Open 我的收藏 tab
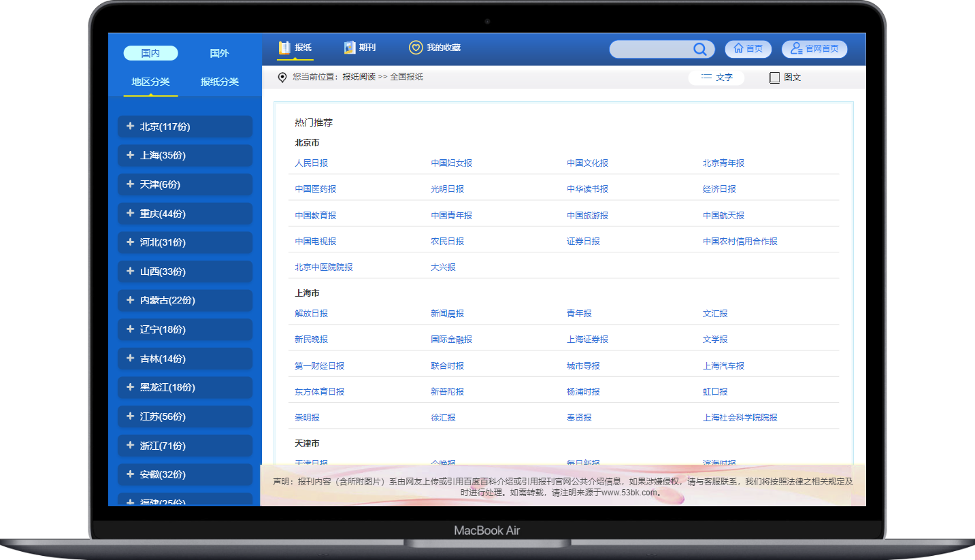Viewport: 975px width, 560px height. coord(435,48)
